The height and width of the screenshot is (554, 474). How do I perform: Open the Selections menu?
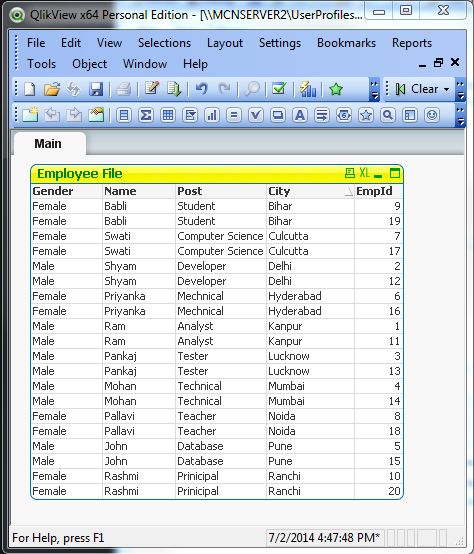164,43
